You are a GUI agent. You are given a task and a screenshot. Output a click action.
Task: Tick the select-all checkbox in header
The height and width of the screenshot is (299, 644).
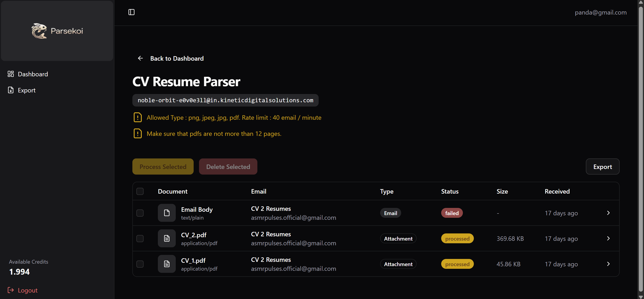pos(140,191)
